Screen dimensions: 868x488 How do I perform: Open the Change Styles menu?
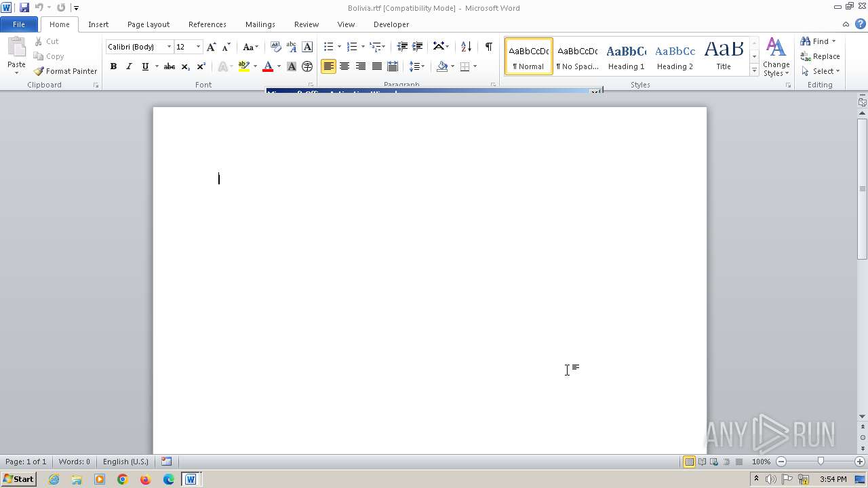coord(776,57)
